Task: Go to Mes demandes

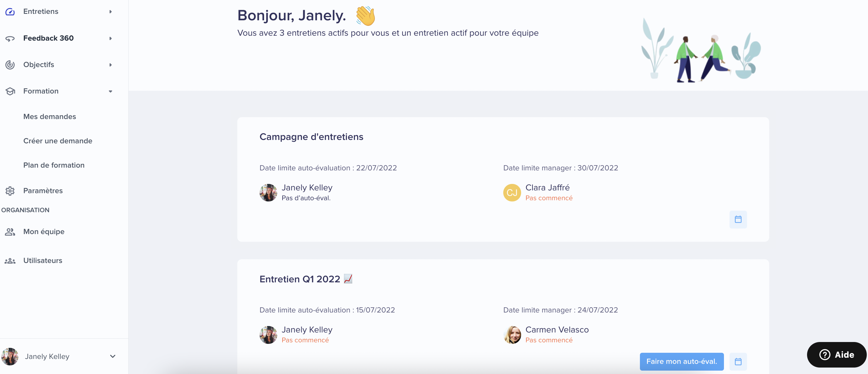Action: click(x=50, y=117)
